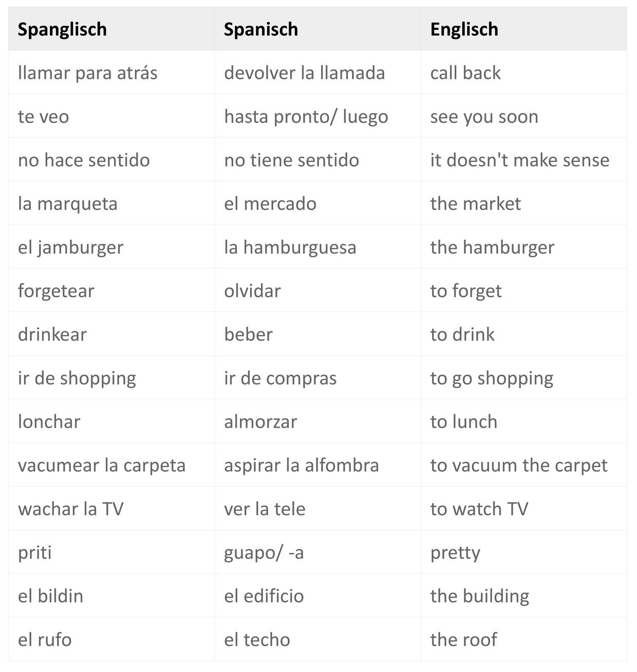This screenshot has height=672, width=637.
Task: Click the 'wachar la TV' cell
Action: pyautogui.click(x=71, y=509)
